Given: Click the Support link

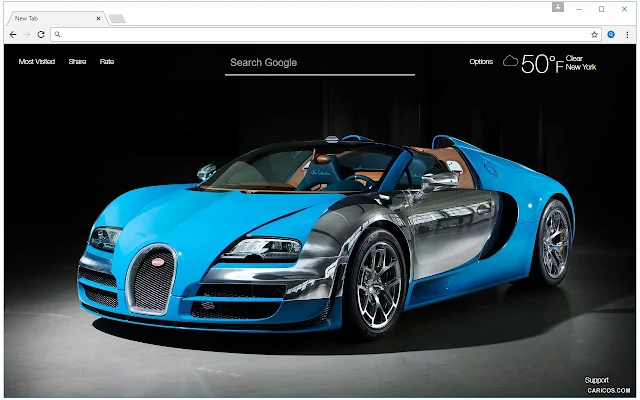Looking at the screenshot, I should (596, 380).
